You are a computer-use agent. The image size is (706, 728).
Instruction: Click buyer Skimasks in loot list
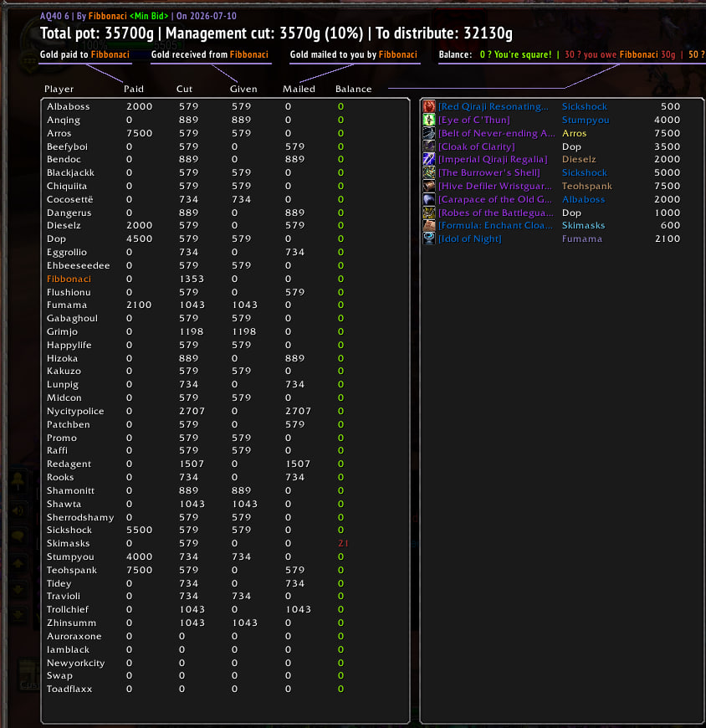[584, 226]
